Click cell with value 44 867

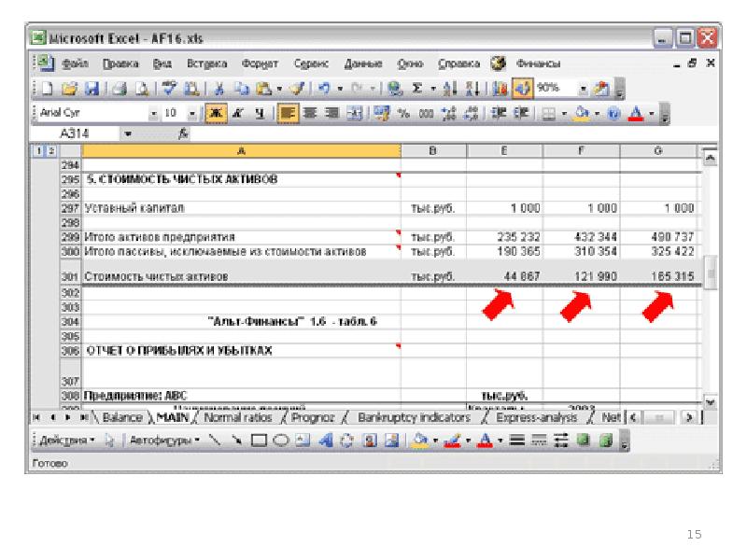504,276
